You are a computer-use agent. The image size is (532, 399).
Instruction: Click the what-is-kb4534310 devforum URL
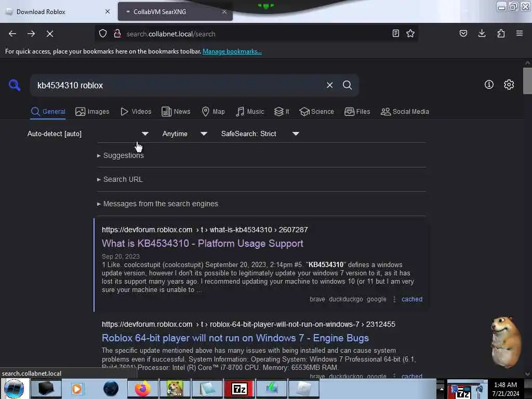click(x=205, y=230)
